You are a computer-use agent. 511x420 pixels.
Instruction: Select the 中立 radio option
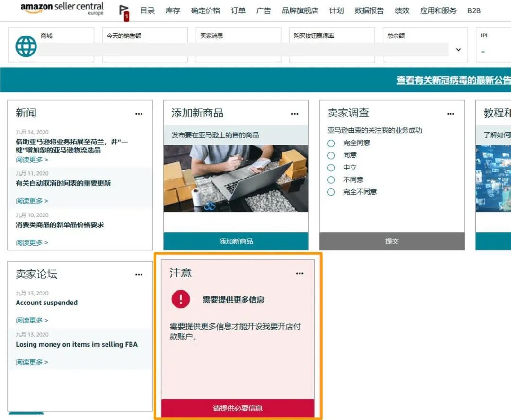(331, 168)
